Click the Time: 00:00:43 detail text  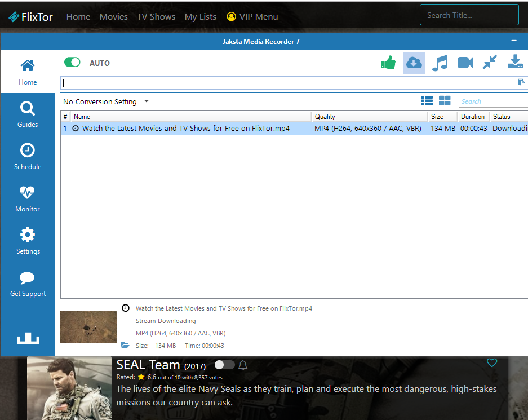coord(205,346)
